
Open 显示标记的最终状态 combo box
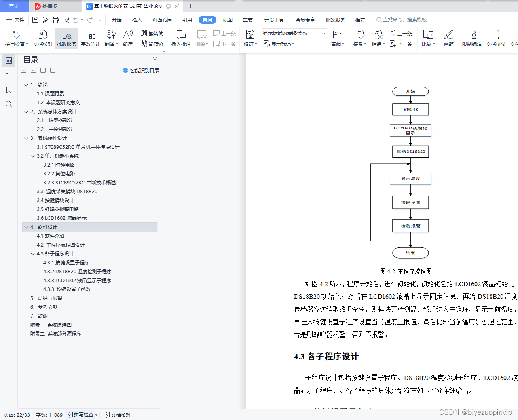(294, 33)
